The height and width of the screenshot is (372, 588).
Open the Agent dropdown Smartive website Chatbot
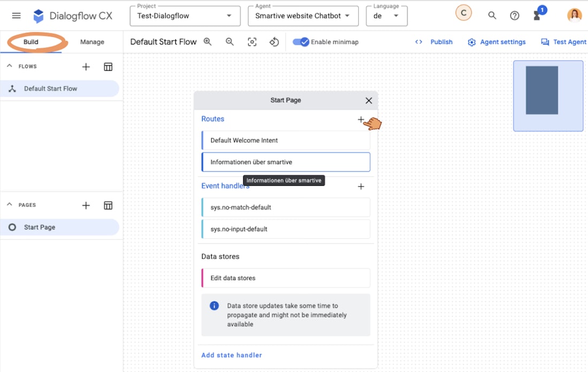click(x=303, y=16)
